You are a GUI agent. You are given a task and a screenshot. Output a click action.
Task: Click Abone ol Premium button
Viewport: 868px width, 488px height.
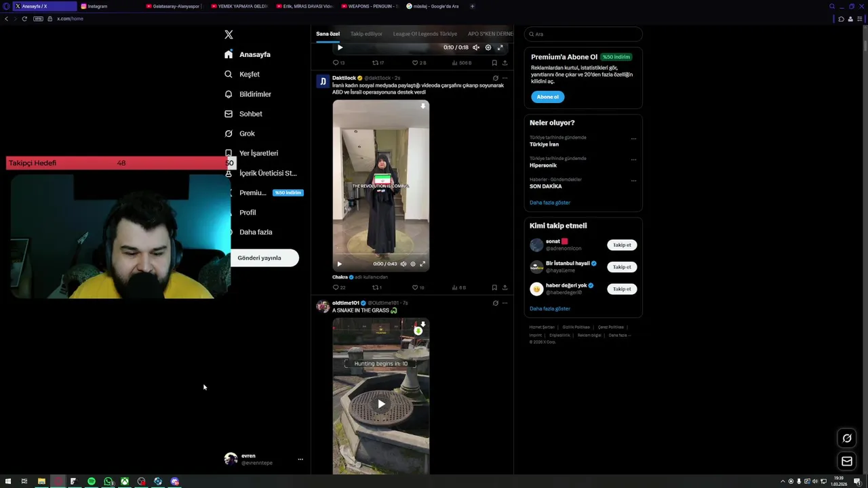tap(547, 97)
